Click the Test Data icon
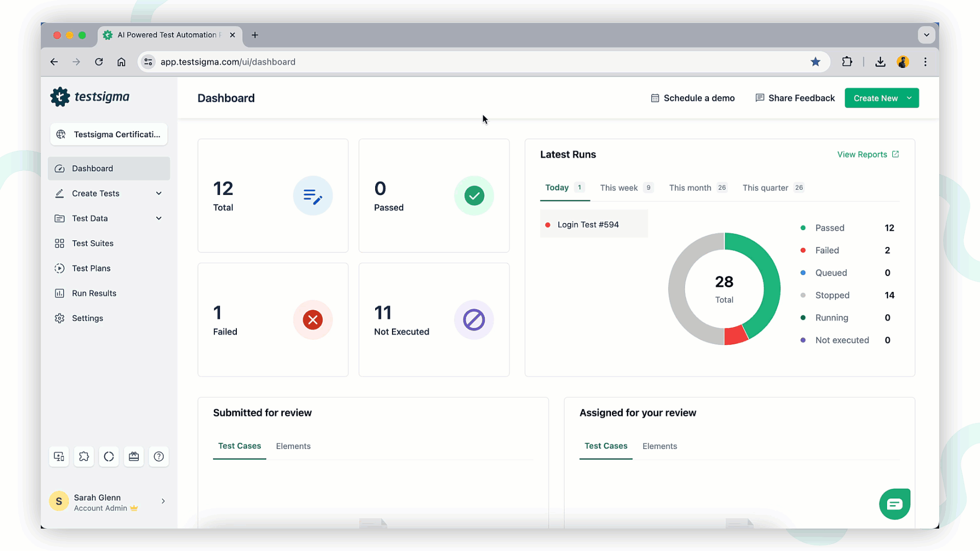Screen dimensions: 980x551 [60, 218]
